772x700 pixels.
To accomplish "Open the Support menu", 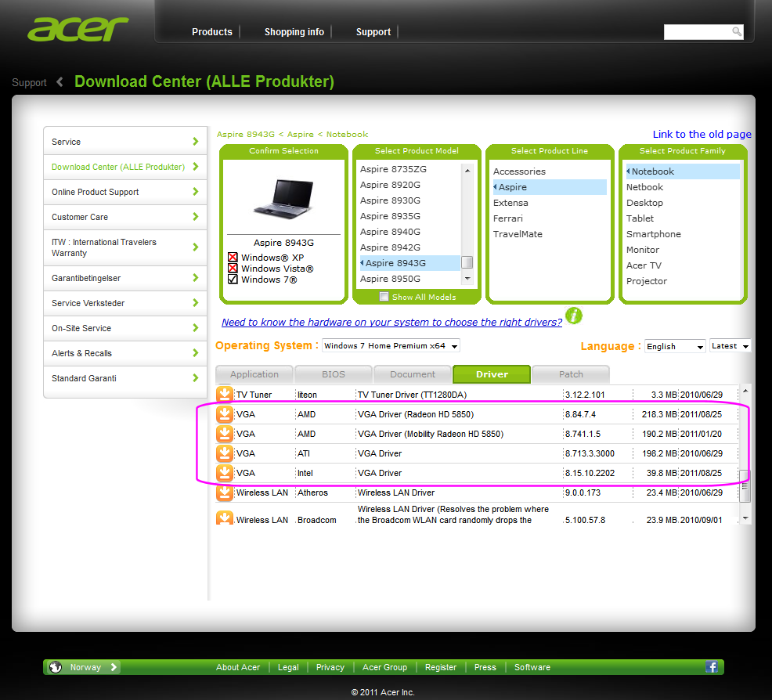I will point(373,32).
